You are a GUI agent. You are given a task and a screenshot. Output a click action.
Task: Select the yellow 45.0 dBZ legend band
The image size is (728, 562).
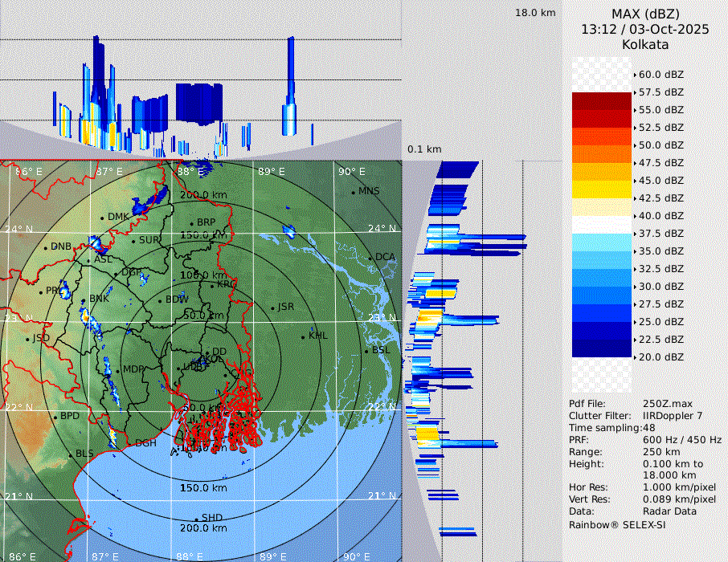click(602, 189)
